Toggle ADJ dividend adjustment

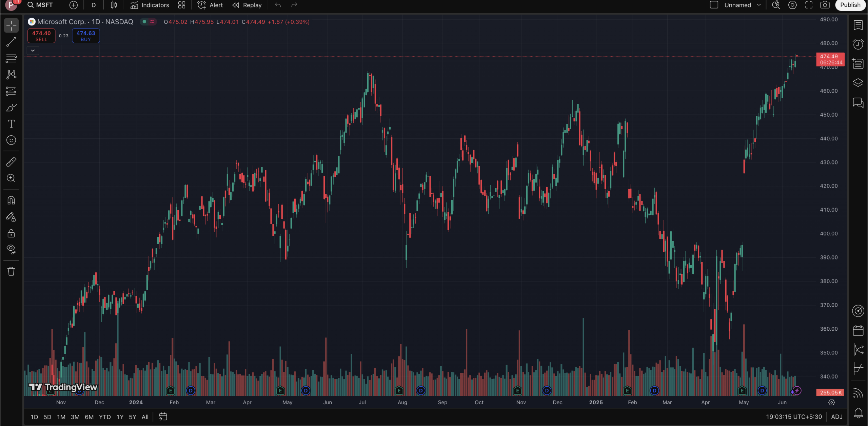pos(837,417)
